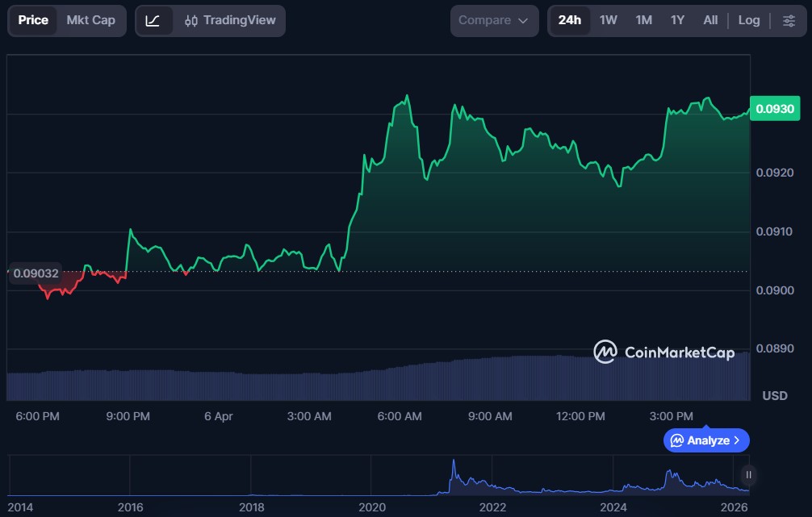Select the 1W time range

click(x=608, y=20)
